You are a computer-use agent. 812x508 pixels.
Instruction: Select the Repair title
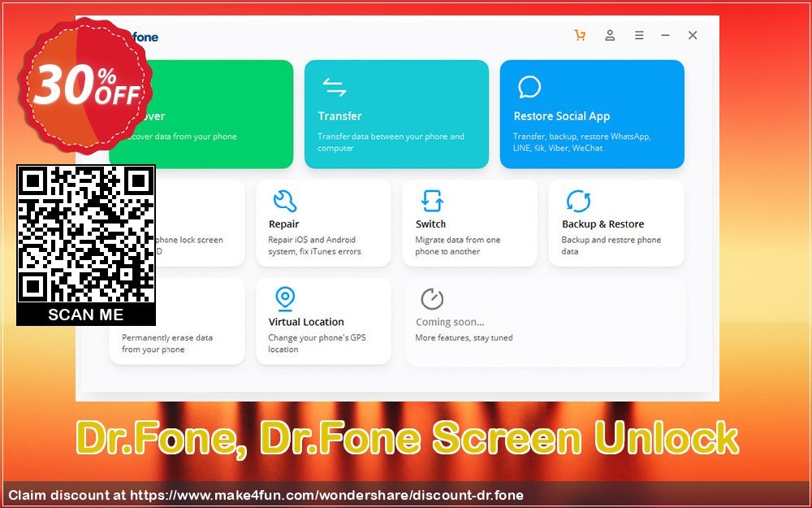click(x=283, y=224)
